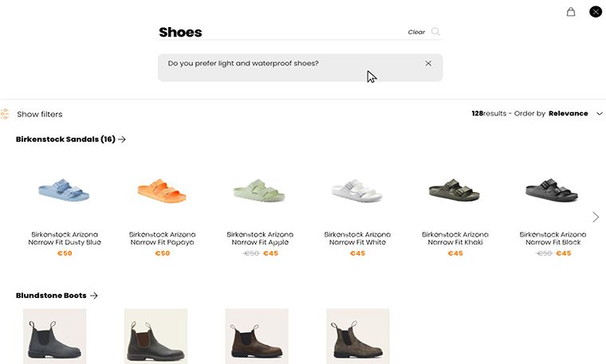This screenshot has width=606, height=364.
Task: Open the Birkenstock Sandals category arrow
Action: pos(122,139)
